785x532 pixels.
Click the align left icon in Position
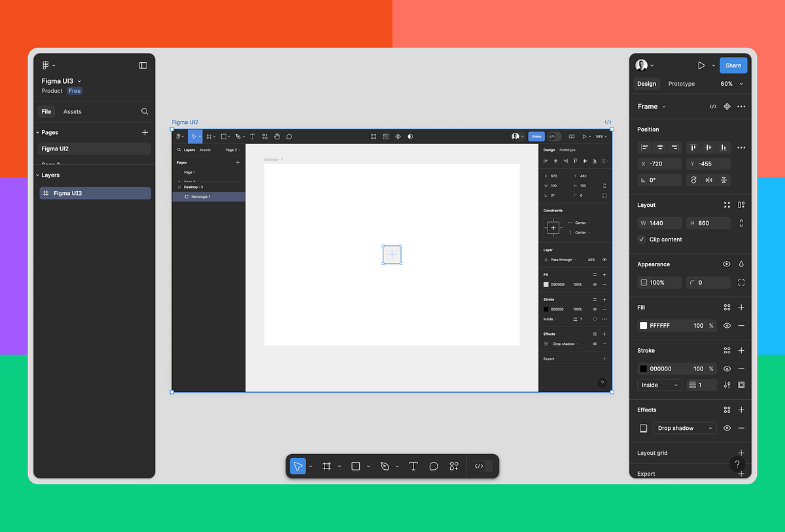[x=645, y=147]
